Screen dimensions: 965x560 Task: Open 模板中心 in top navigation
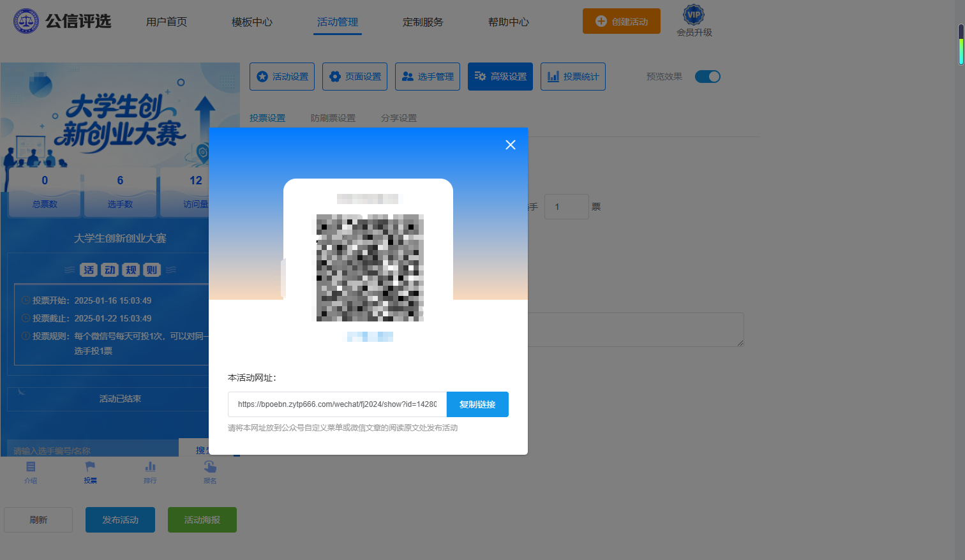252,22
